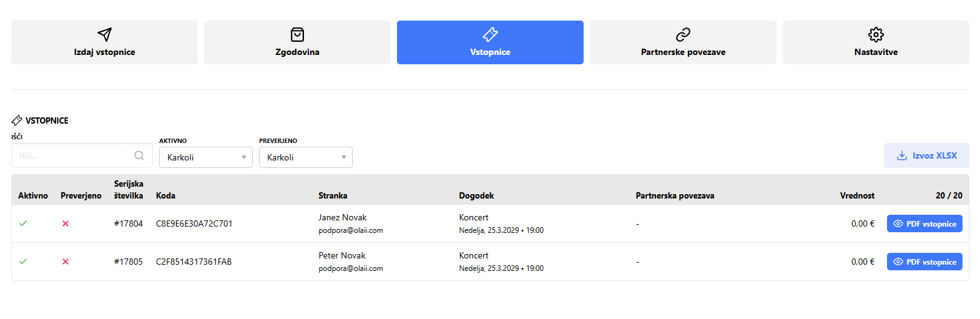Click the Serijska številka column header
Image resolution: width=980 pixels, height=319 pixels.
(x=129, y=190)
